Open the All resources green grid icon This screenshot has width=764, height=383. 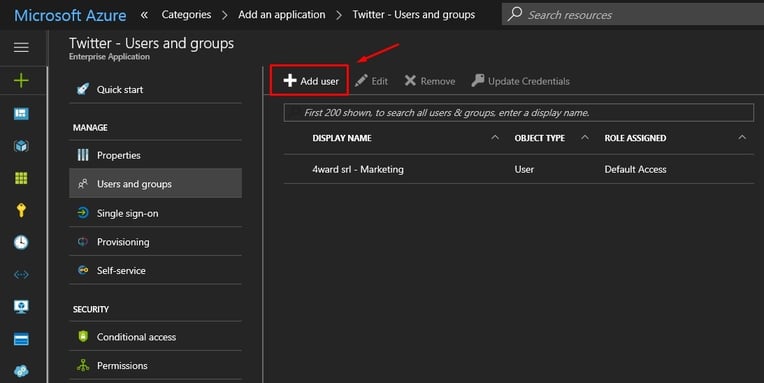pos(21,178)
